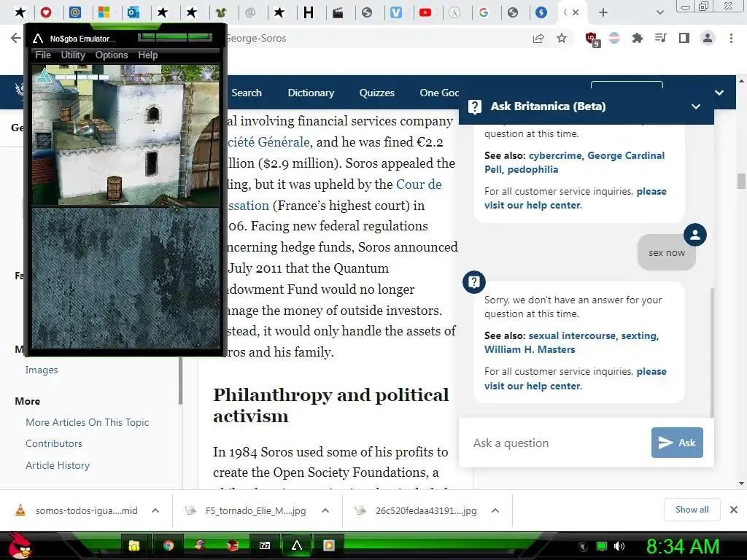Image resolution: width=747 pixels, height=560 pixels.
Task: Open the browser tab search dropdown
Action: tap(659, 12)
